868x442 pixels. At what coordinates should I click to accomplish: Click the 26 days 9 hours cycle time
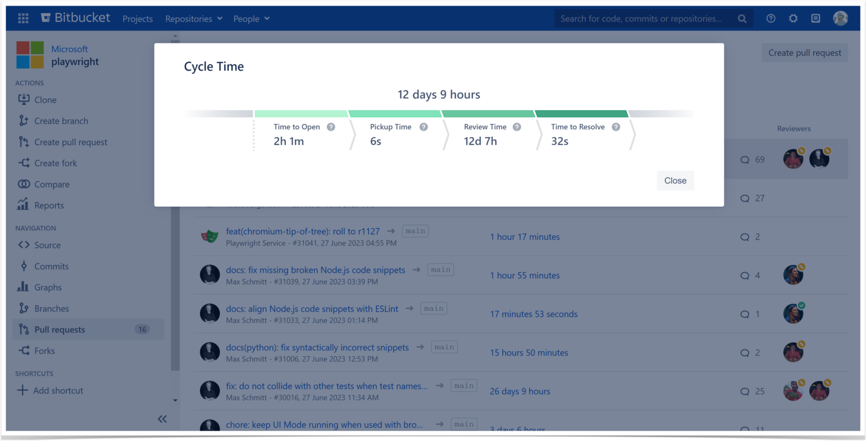pos(520,391)
